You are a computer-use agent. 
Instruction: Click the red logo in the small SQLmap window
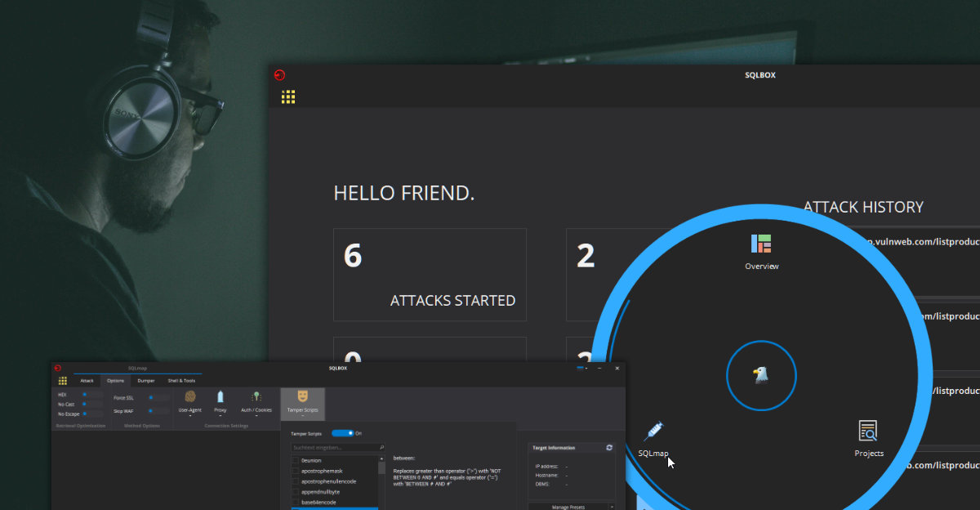57,368
